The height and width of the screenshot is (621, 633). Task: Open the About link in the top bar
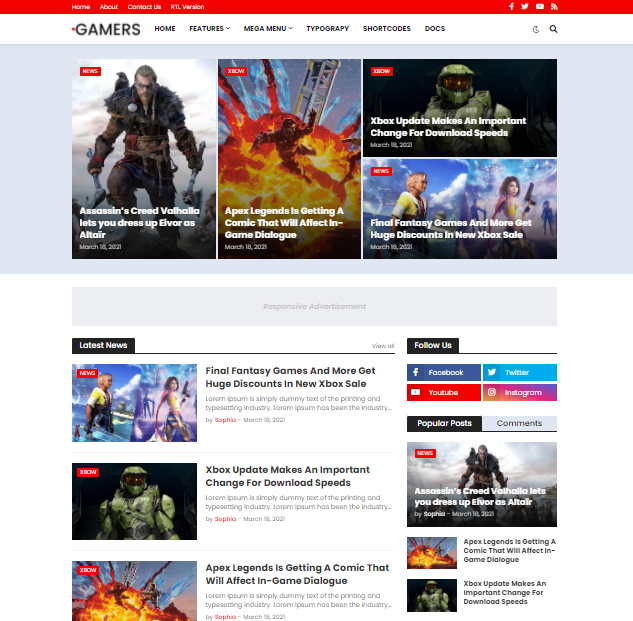point(109,7)
